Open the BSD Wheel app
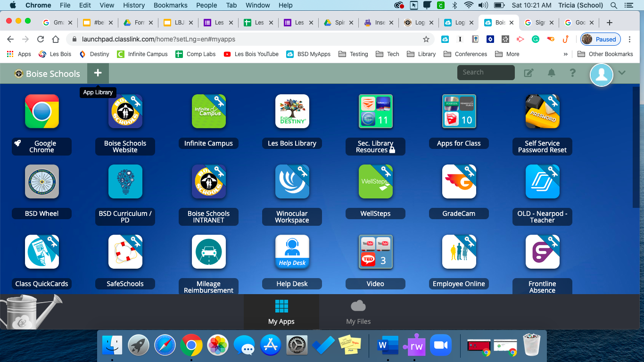Viewport: 644px width, 362px height. tap(42, 181)
